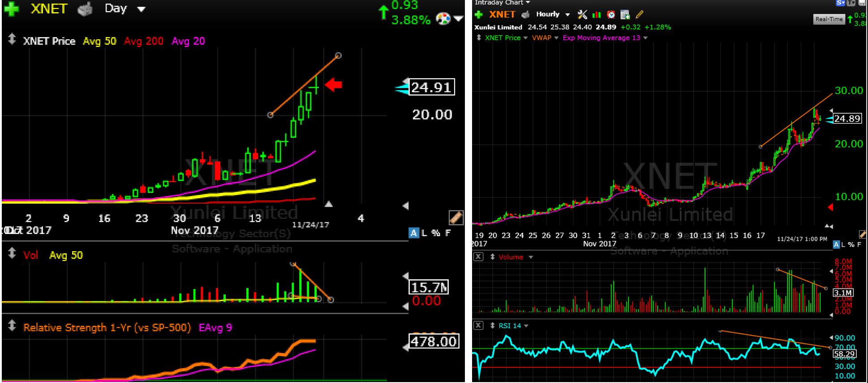
Task: Click the blue S icon at the top right
Action: pyautogui.click(x=841, y=3)
